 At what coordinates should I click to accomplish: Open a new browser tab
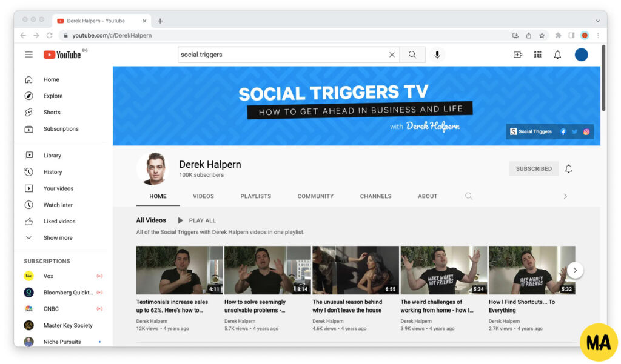[x=160, y=21]
